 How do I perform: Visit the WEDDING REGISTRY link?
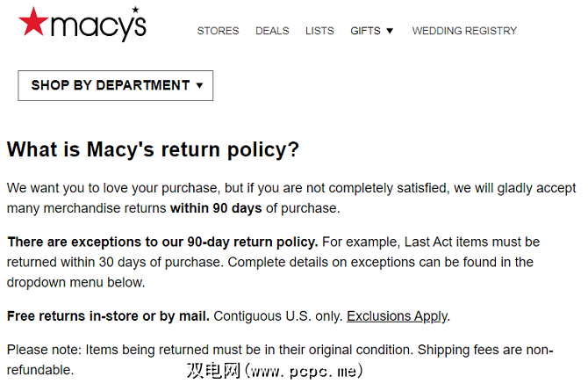[x=464, y=31]
